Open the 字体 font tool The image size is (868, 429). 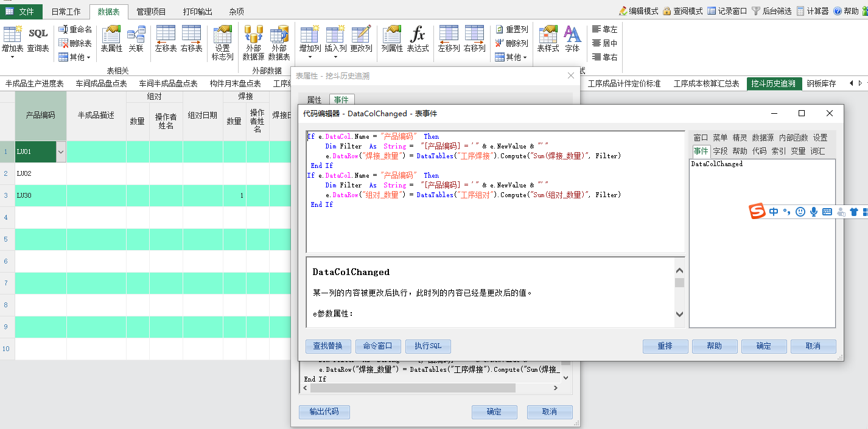[572, 38]
